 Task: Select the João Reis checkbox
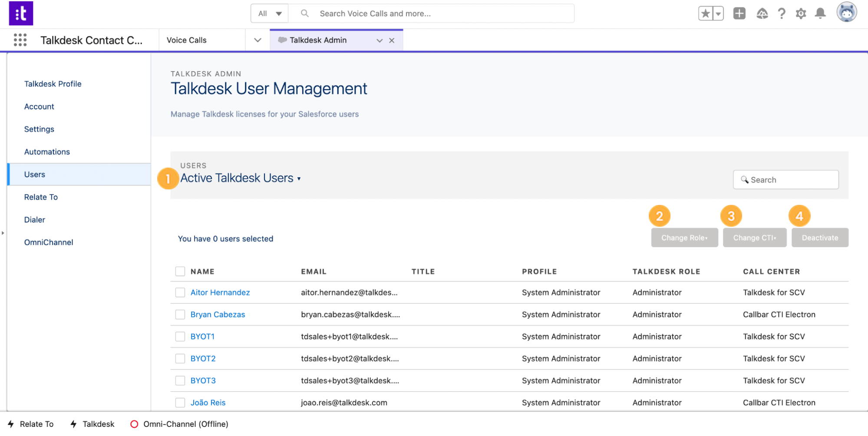(180, 403)
